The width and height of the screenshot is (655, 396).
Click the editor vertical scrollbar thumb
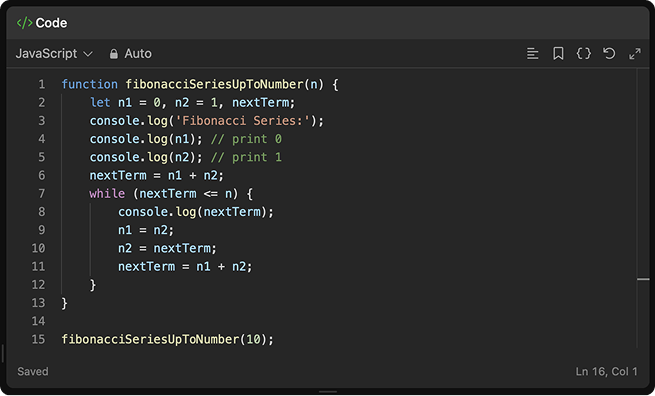643,279
